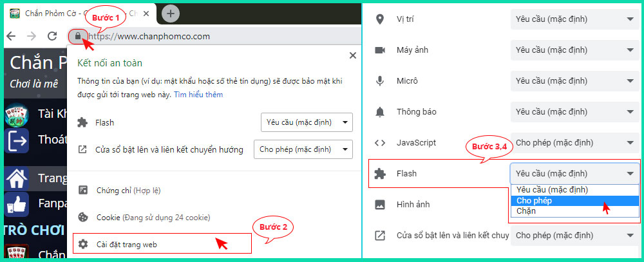Screen dimensions: 644x262
Task: Open Flash dropdown in site info popup
Action: click(307, 122)
